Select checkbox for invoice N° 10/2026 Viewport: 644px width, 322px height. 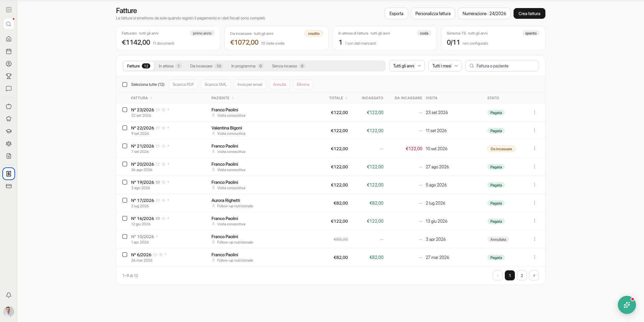click(x=125, y=236)
